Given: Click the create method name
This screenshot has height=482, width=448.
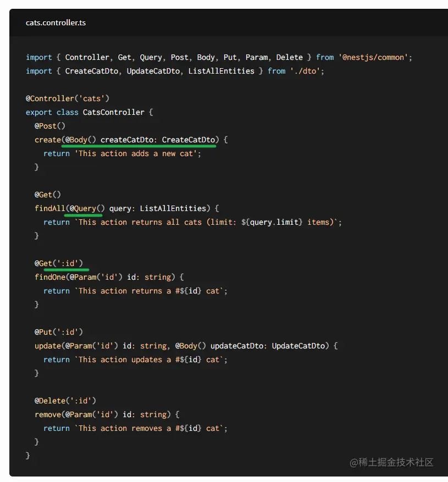Looking at the screenshot, I should [48, 140].
